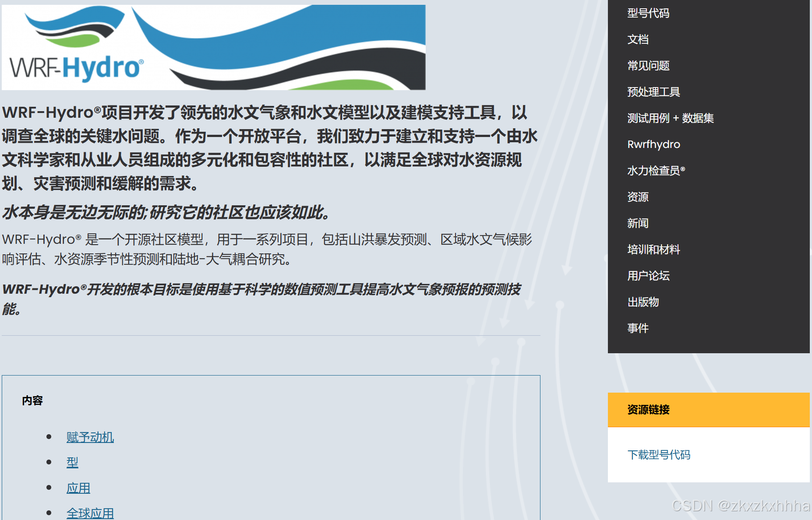Click the italic line 水本身是无边无际的
This screenshot has width=812, height=520.
(x=166, y=213)
